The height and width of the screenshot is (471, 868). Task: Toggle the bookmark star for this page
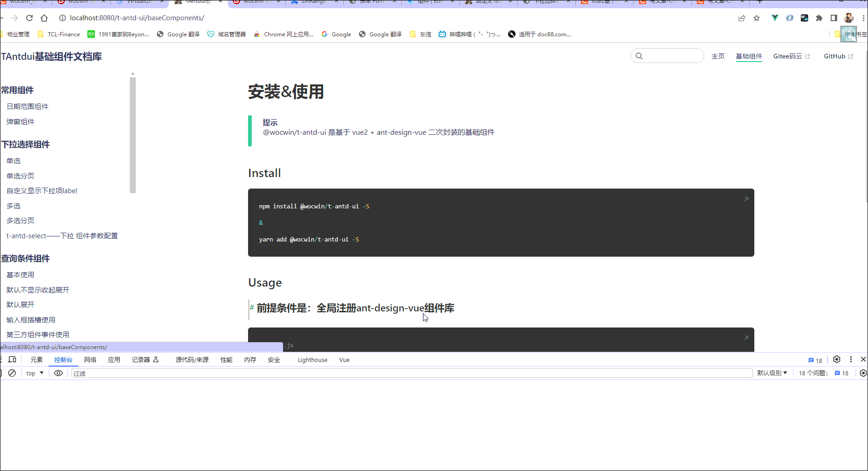coord(757,18)
